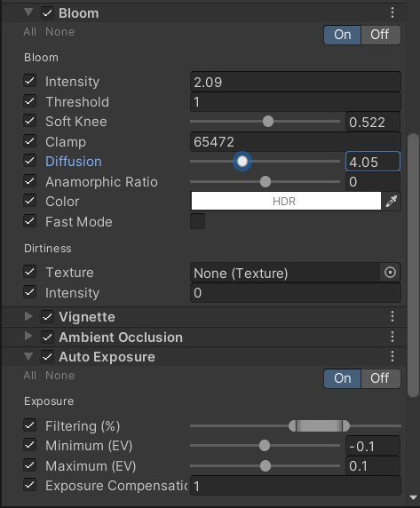Enable the Fast Mode value checkbox
Image resolution: width=420 pixels, height=508 pixels.
click(197, 221)
